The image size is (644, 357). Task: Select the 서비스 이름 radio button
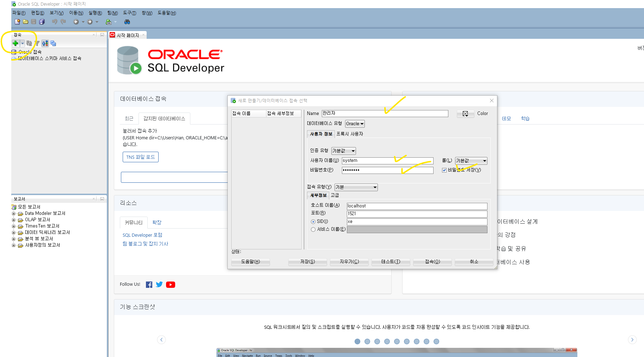click(x=313, y=229)
